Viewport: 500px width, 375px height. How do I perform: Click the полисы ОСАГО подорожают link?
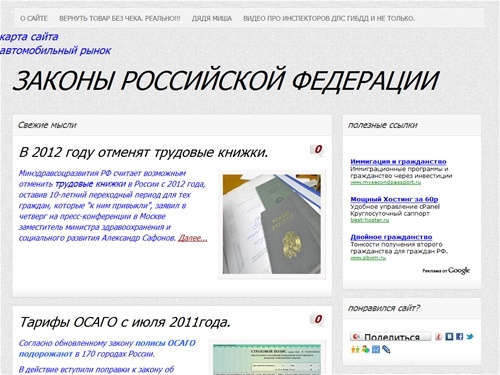[x=107, y=348]
